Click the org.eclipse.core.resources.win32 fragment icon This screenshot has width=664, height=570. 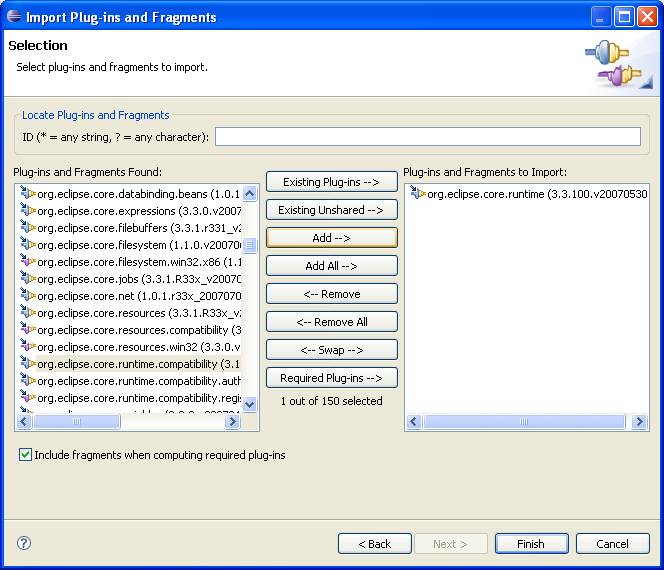[28, 346]
